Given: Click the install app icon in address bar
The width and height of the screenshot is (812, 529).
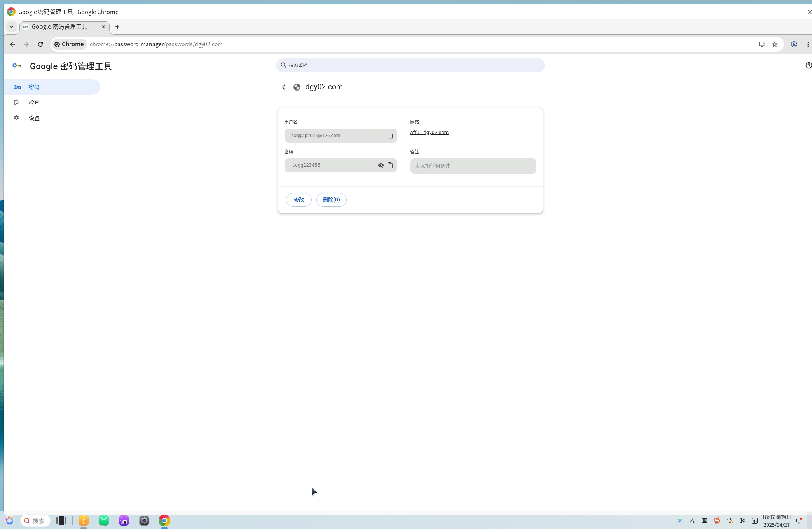Looking at the screenshot, I should 762,44.
